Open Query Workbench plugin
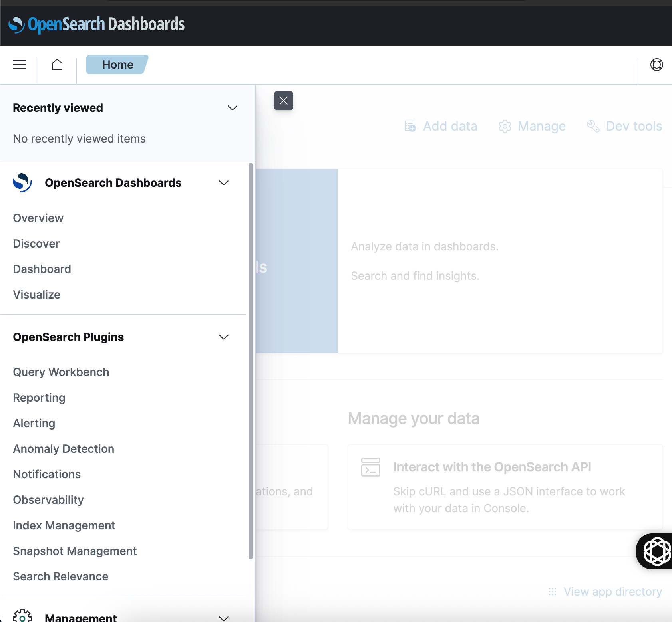This screenshot has height=622, width=672. tap(61, 372)
